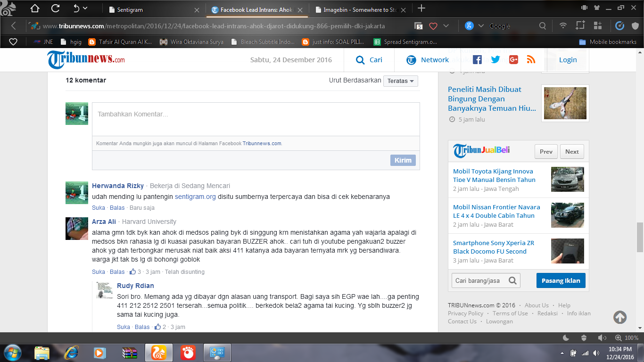
Task: Open the Tafsir Al Quran bookmark
Action: (x=121, y=41)
